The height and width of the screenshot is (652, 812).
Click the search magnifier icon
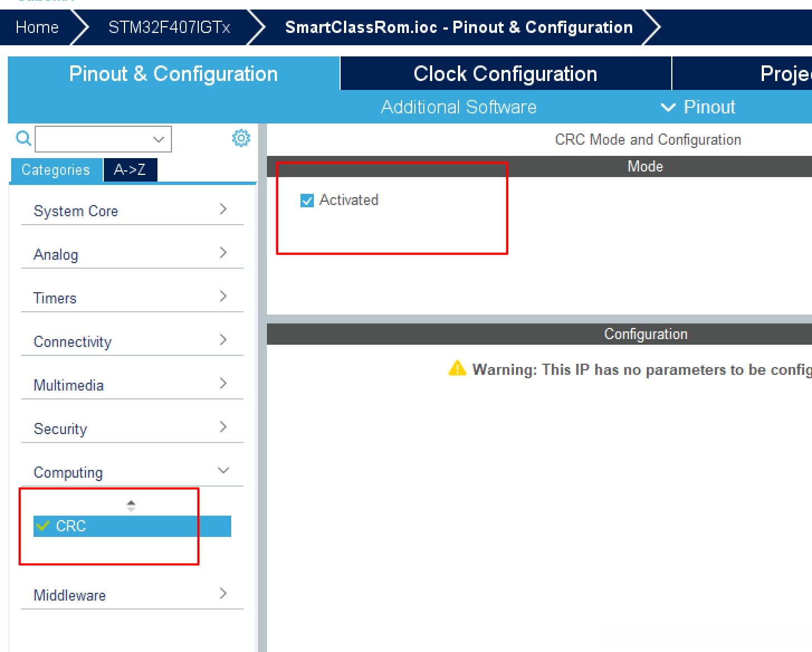pos(23,138)
